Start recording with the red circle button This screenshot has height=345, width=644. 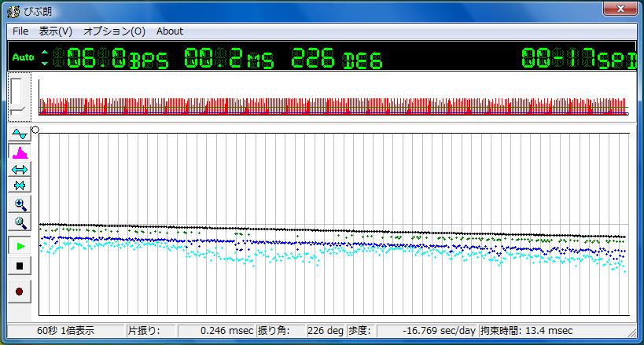pyautogui.click(x=20, y=292)
